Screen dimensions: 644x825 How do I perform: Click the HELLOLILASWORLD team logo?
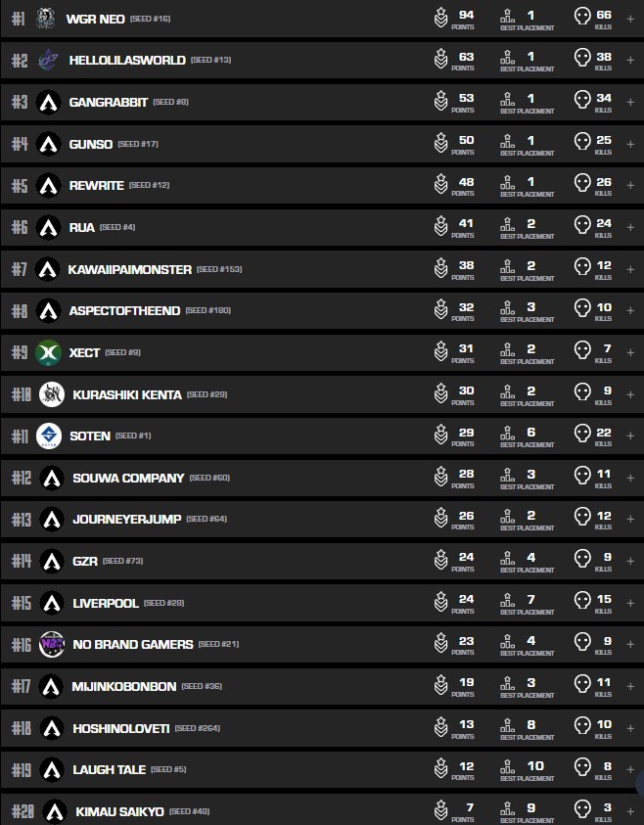coord(48,60)
